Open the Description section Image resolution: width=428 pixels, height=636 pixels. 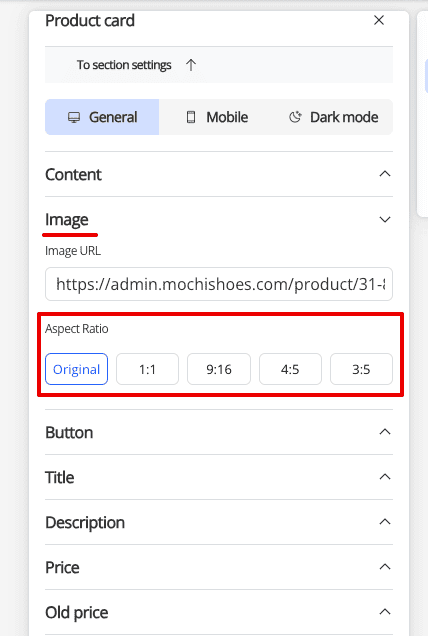coord(219,522)
